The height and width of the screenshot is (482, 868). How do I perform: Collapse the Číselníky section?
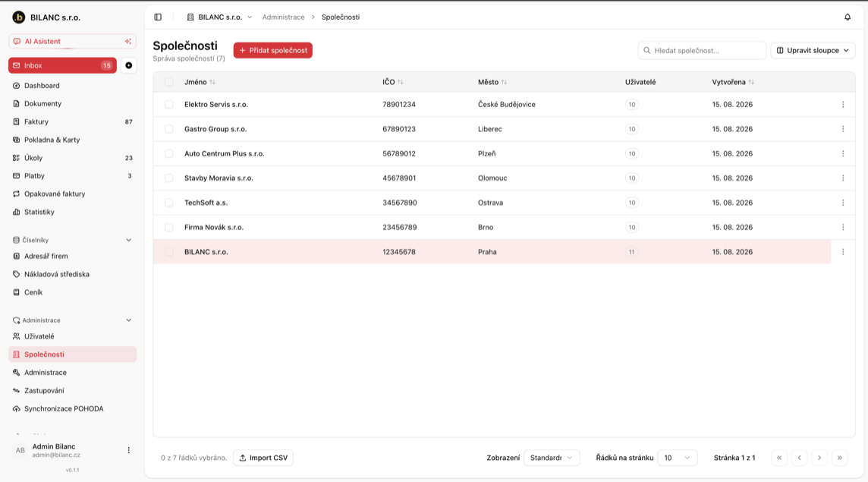[128, 240]
